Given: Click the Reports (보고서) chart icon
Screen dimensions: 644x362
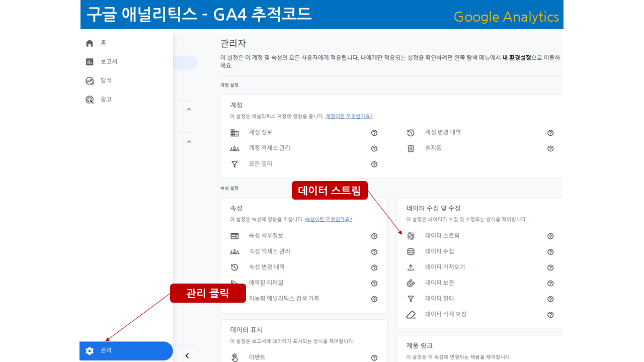Looking at the screenshot, I should [x=90, y=62].
